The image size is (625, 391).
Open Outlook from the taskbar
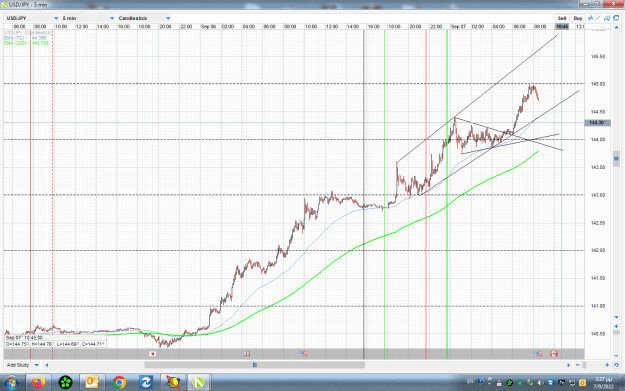click(x=92, y=383)
